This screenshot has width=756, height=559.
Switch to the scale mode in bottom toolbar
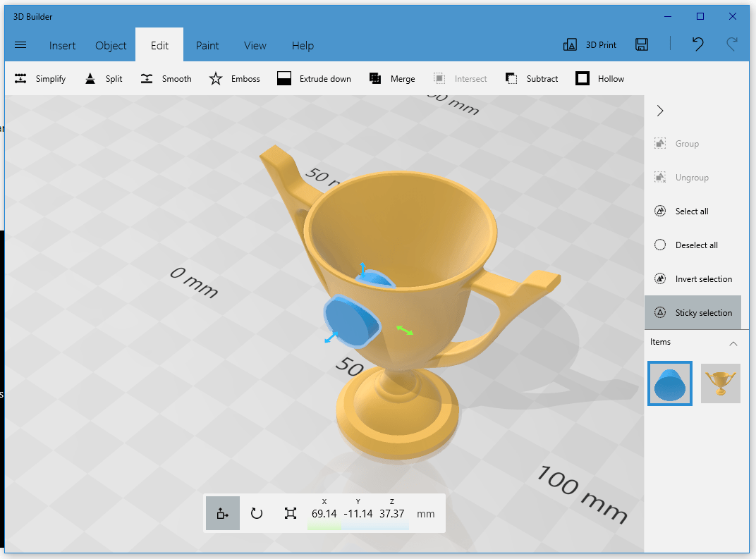point(291,513)
